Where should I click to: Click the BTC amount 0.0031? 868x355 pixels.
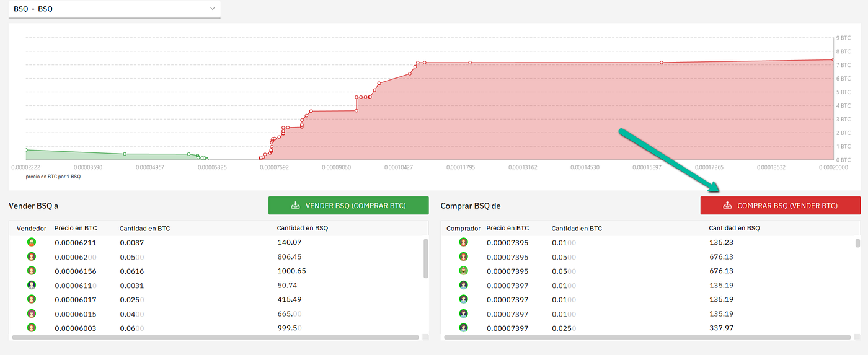coord(132,286)
